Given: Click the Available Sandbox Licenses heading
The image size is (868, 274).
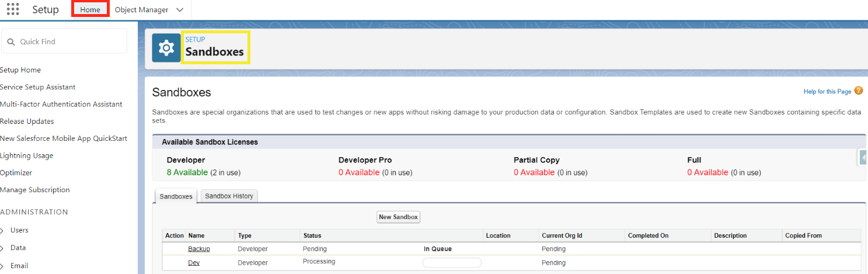Looking at the screenshot, I should (210, 142).
